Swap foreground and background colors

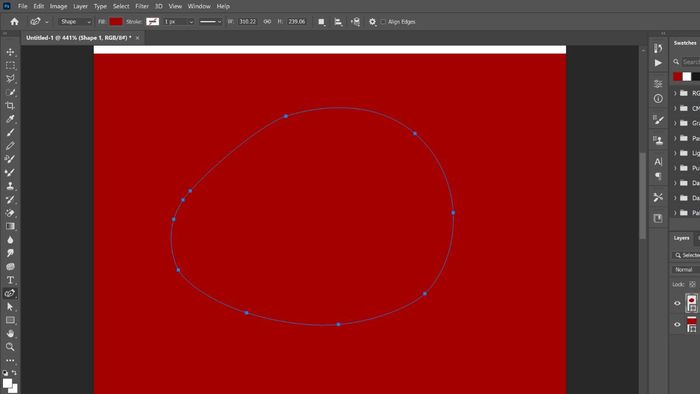click(14, 373)
